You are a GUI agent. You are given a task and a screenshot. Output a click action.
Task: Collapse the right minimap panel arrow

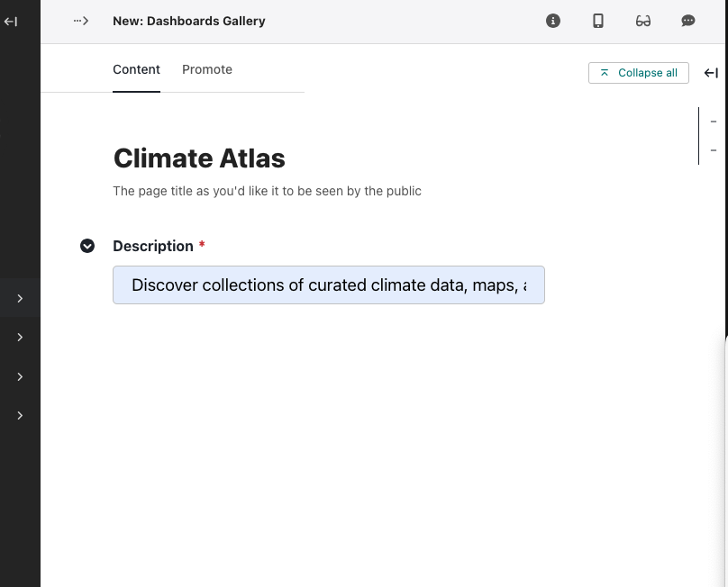[711, 73]
